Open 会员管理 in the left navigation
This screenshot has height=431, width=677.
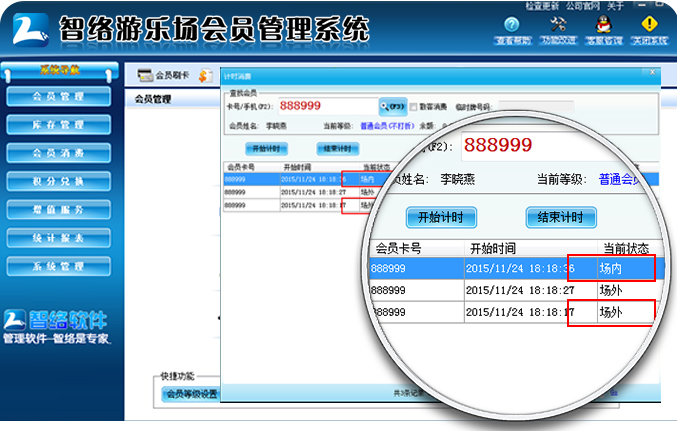(59, 96)
